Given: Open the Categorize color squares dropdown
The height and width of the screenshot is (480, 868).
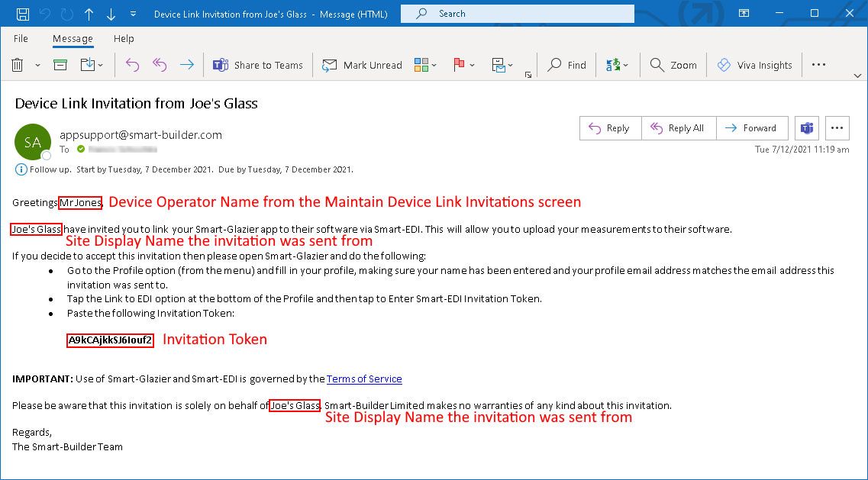Looking at the screenshot, I should [425, 65].
